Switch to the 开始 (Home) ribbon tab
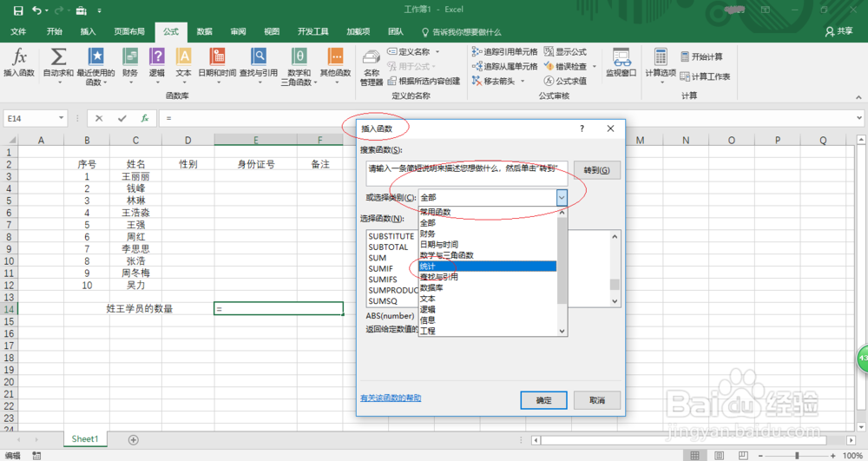 coord(54,31)
